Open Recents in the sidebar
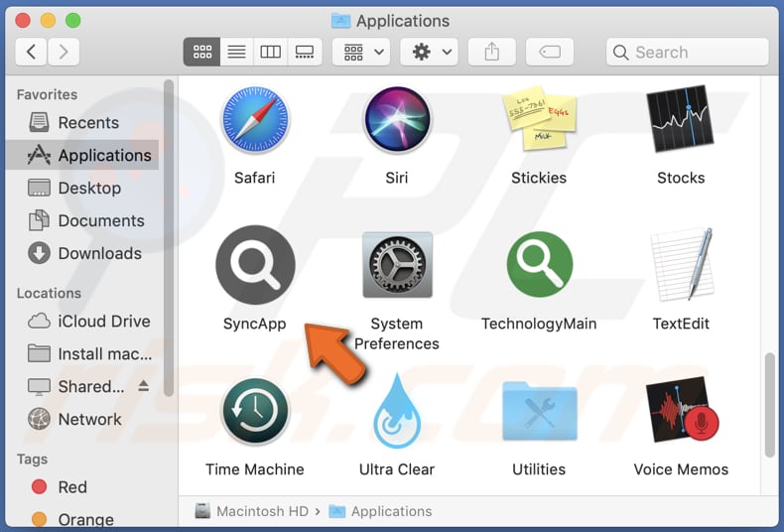Viewport: 784px width, 532px height. point(82,122)
